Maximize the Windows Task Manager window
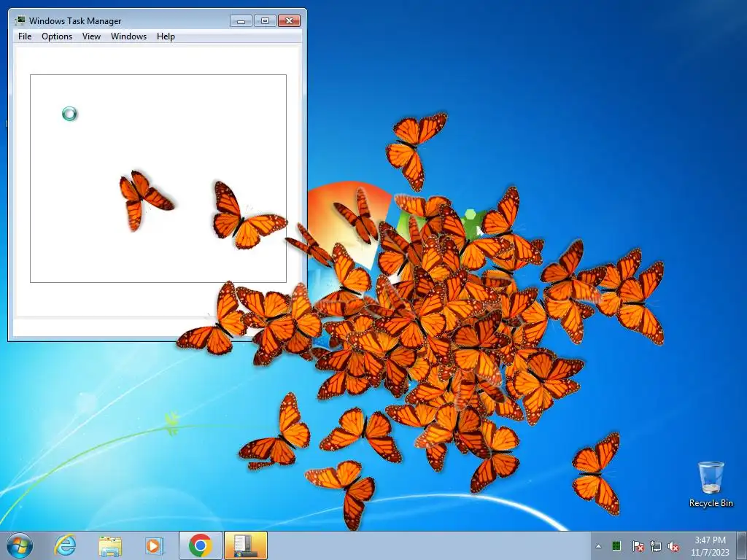Screen dimensions: 747x560 click(x=265, y=21)
